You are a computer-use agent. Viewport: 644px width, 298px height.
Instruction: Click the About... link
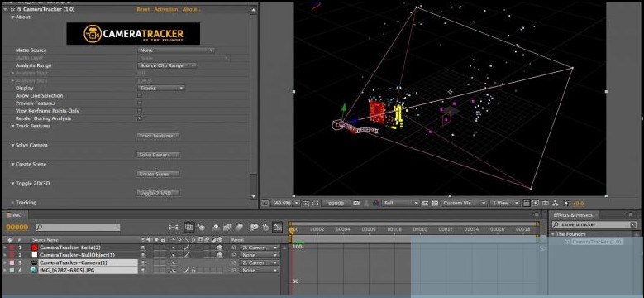[192, 9]
